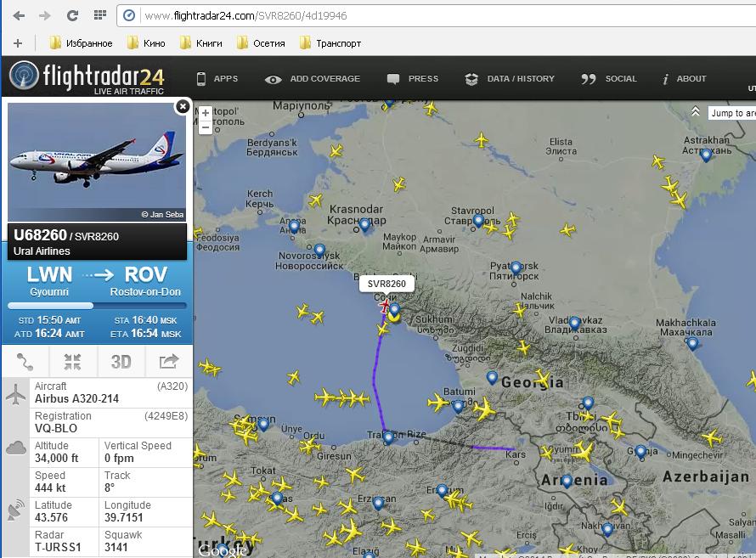Open the Jump to area dropdown

[x=732, y=113]
